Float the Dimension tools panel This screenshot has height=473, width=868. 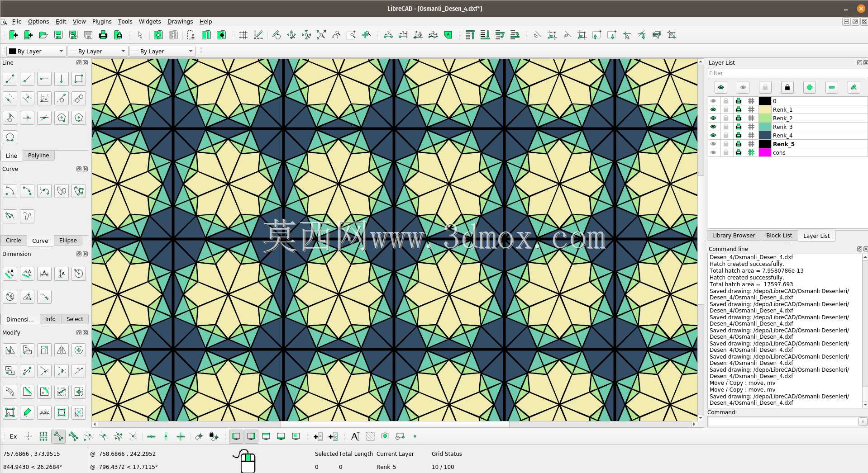click(79, 254)
